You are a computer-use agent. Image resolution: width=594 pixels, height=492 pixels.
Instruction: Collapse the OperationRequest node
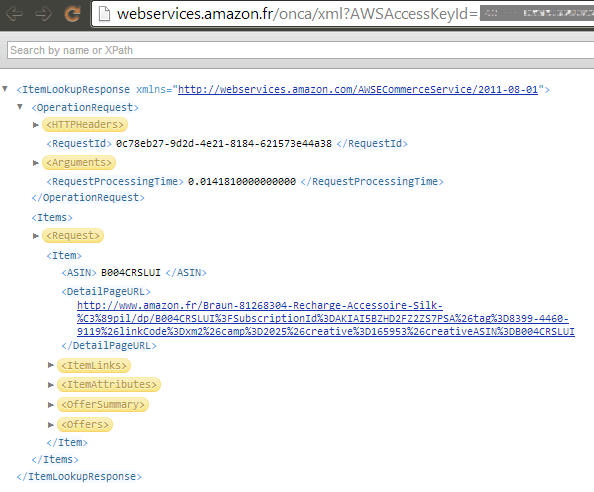[x=20, y=107]
